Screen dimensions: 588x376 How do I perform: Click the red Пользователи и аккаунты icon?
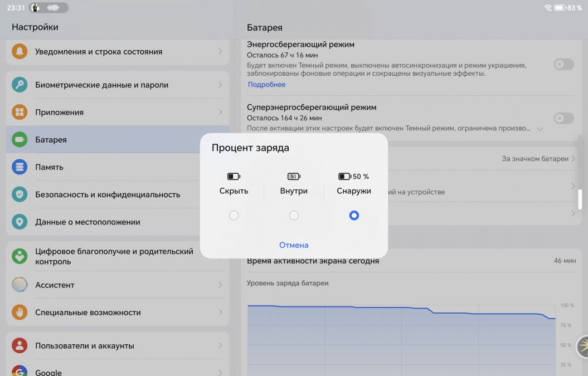pyautogui.click(x=20, y=345)
